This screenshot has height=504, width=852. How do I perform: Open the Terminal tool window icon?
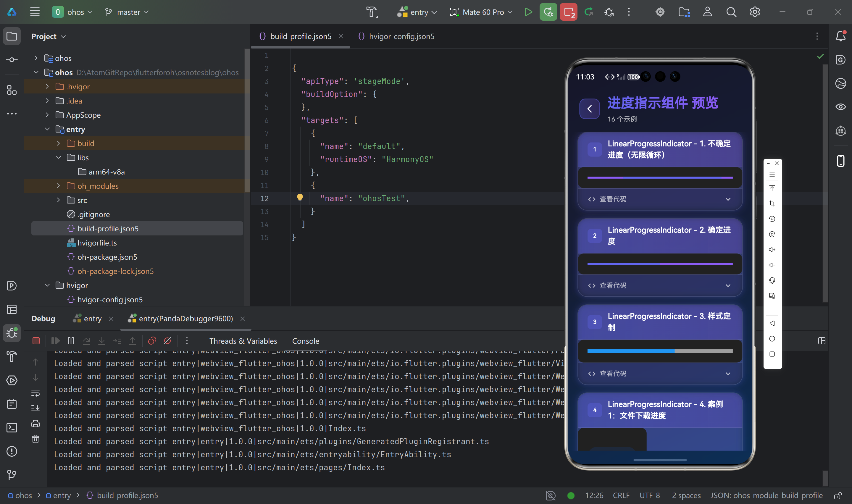[x=12, y=428]
